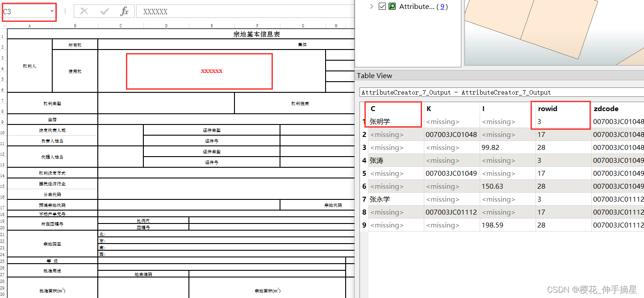Click the green feature type icon beside Attribute item
Image resolution: width=644 pixels, height=298 pixels.
click(392, 6)
